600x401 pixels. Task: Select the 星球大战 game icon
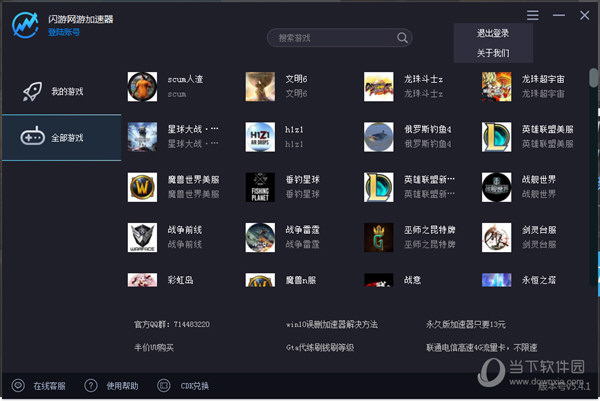pos(142,137)
